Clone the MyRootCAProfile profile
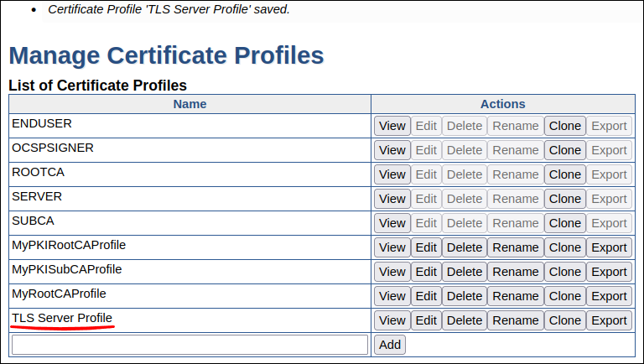Image resolution: width=644 pixels, height=364 pixels. click(564, 296)
